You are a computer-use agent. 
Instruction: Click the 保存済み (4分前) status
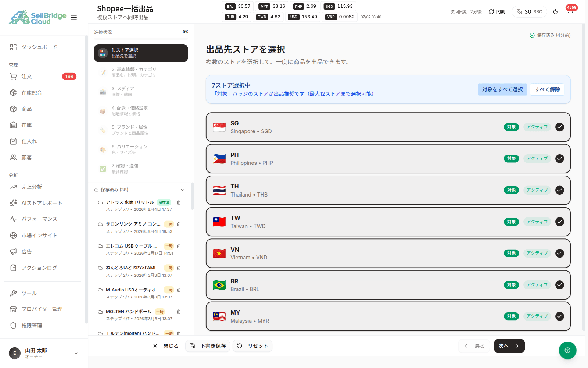[x=550, y=35]
